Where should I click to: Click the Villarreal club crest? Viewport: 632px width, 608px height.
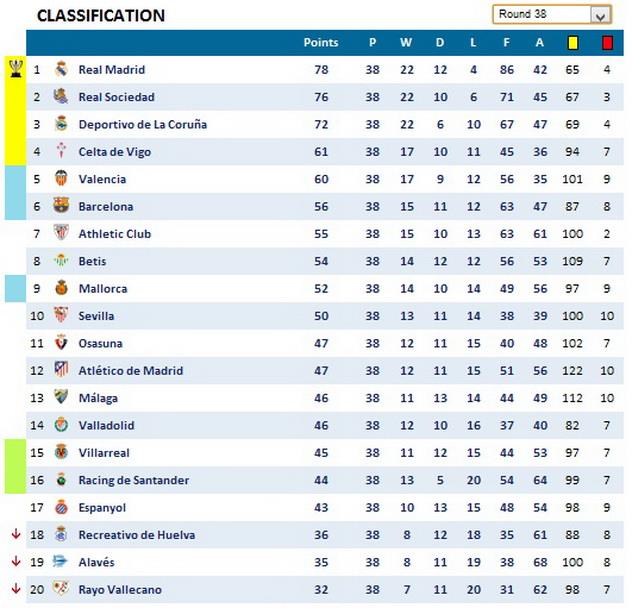pyautogui.click(x=61, y=453)
